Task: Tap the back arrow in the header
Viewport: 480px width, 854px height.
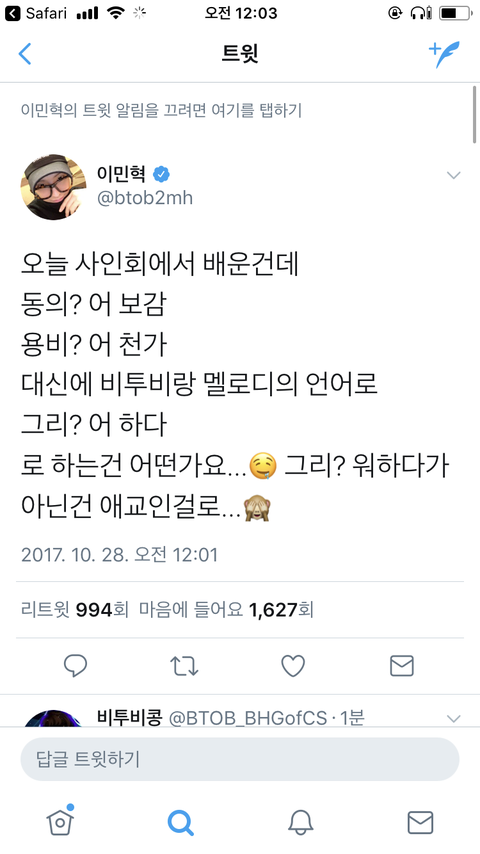Action: click(25, 54)
